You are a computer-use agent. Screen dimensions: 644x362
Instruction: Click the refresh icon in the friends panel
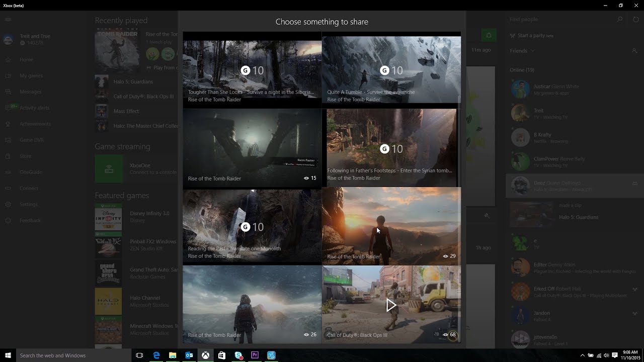[x=636, y=20]
